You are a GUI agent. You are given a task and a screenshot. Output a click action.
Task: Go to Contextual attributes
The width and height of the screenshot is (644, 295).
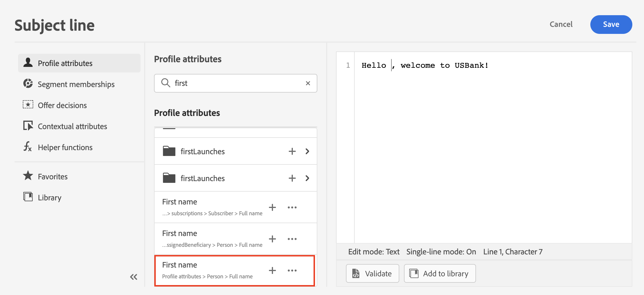coord(72,126)
